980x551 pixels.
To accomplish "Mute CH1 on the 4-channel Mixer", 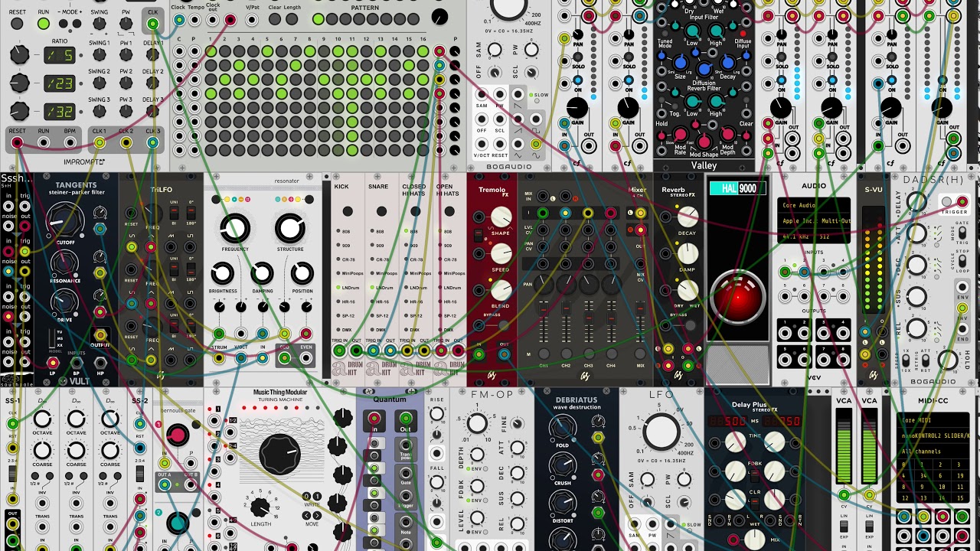I will click(x=544, y=354).
